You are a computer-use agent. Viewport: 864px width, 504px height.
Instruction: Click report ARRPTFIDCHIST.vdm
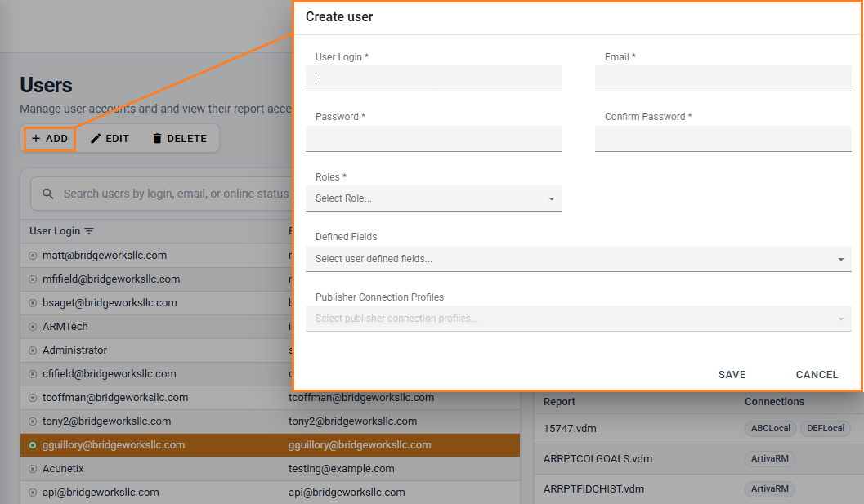coord(594,489)
